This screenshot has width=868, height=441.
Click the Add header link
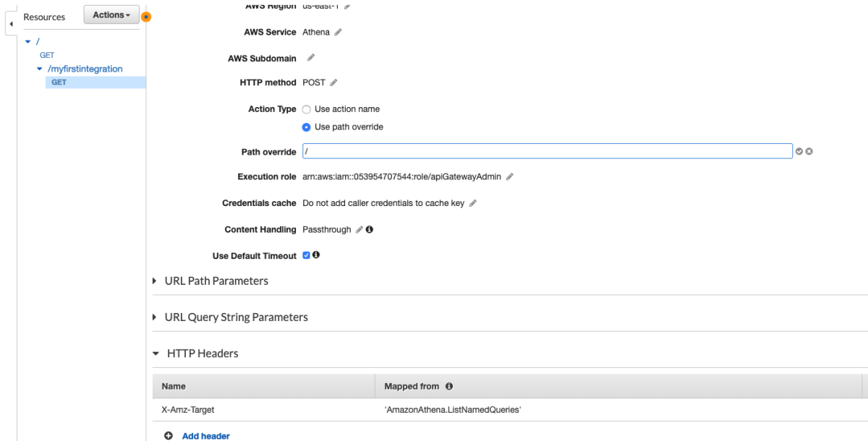tap(205, 436)
